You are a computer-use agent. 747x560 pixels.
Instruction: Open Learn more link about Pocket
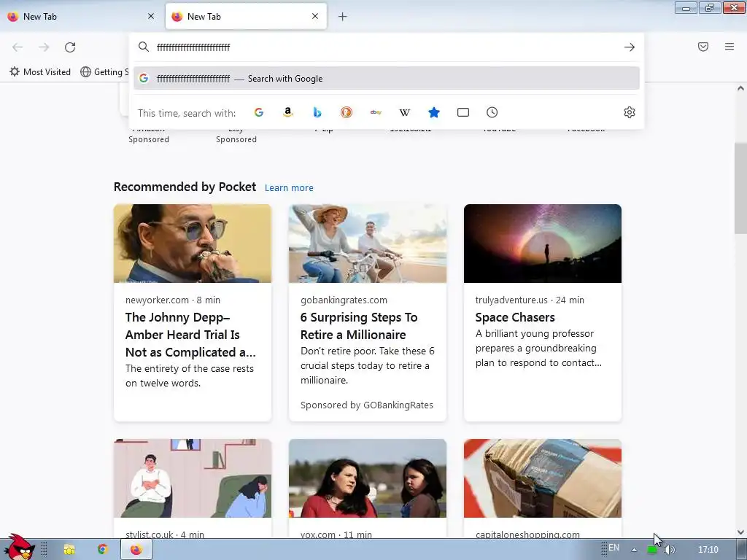pos(289,188)
